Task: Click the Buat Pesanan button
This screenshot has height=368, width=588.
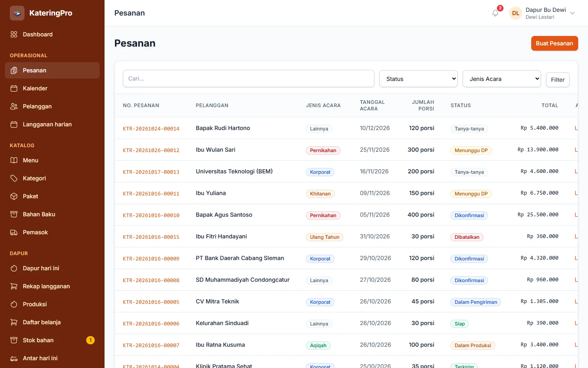Action: coord(555,43)
